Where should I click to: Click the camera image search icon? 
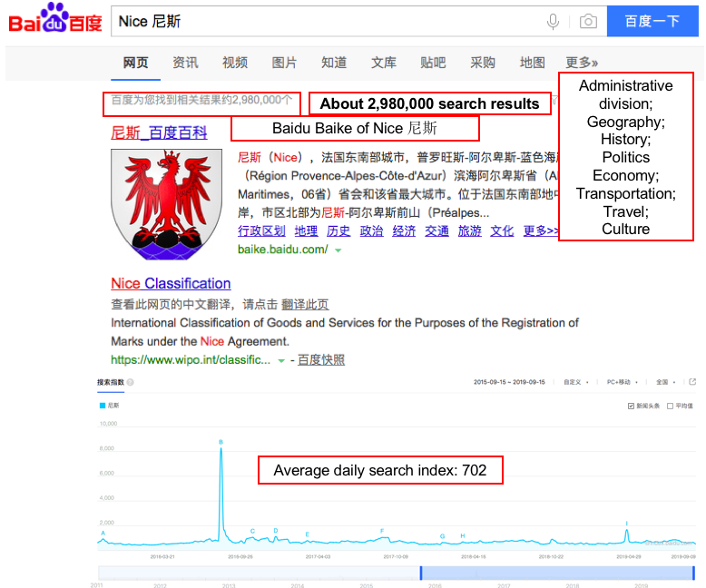click(x=588, y=21)
